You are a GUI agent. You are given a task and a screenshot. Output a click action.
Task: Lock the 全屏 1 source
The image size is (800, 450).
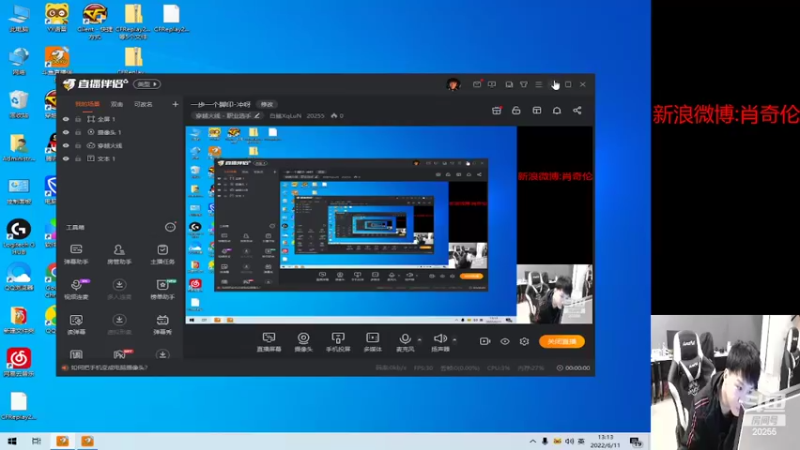(78, 119)
